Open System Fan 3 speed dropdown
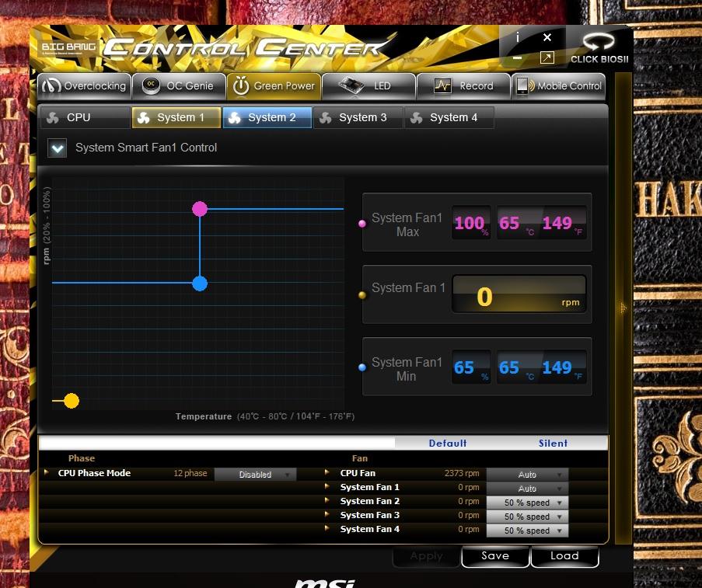 [527, 517]
